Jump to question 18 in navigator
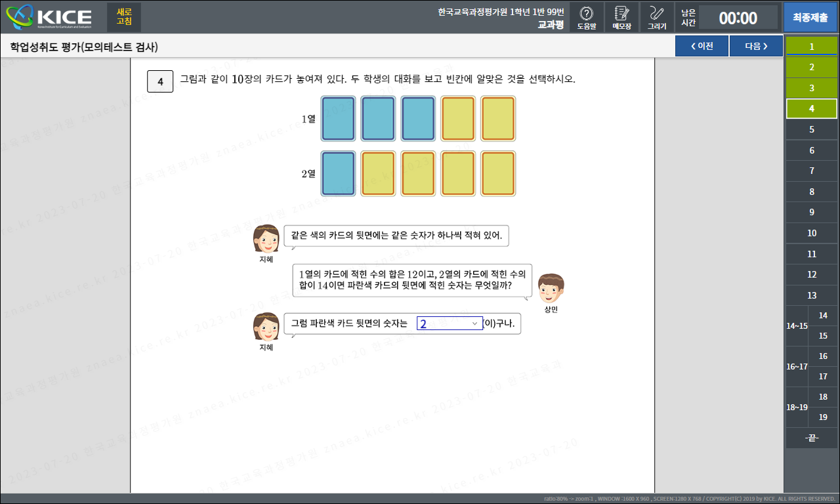This screenshot has width=840, height=504. pos(823,397)
